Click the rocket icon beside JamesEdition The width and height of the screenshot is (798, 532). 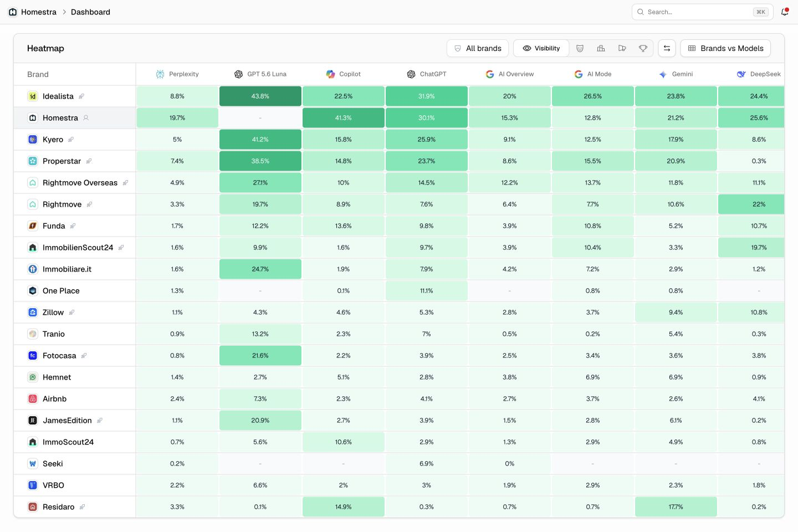(100, 421)
